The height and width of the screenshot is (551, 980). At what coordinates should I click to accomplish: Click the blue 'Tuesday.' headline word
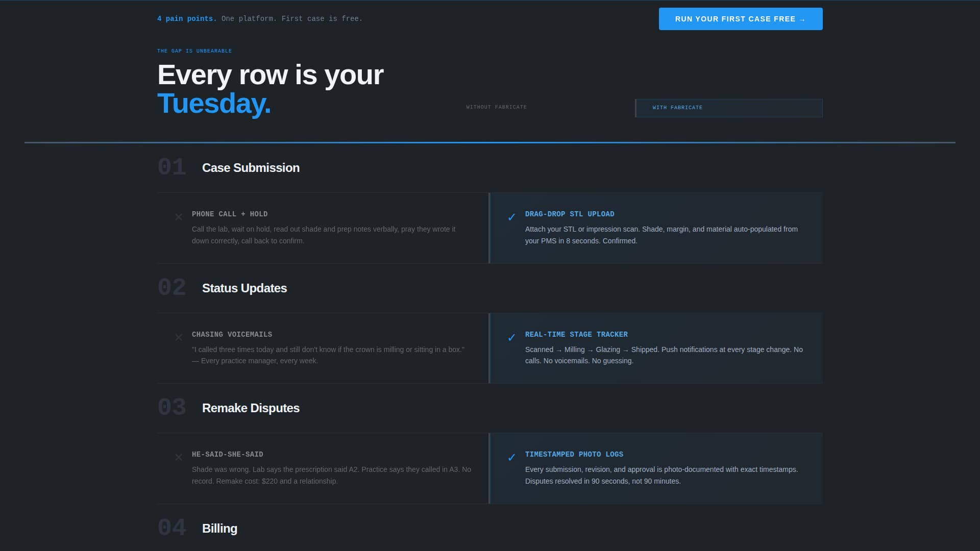click(x=214, y=104)
